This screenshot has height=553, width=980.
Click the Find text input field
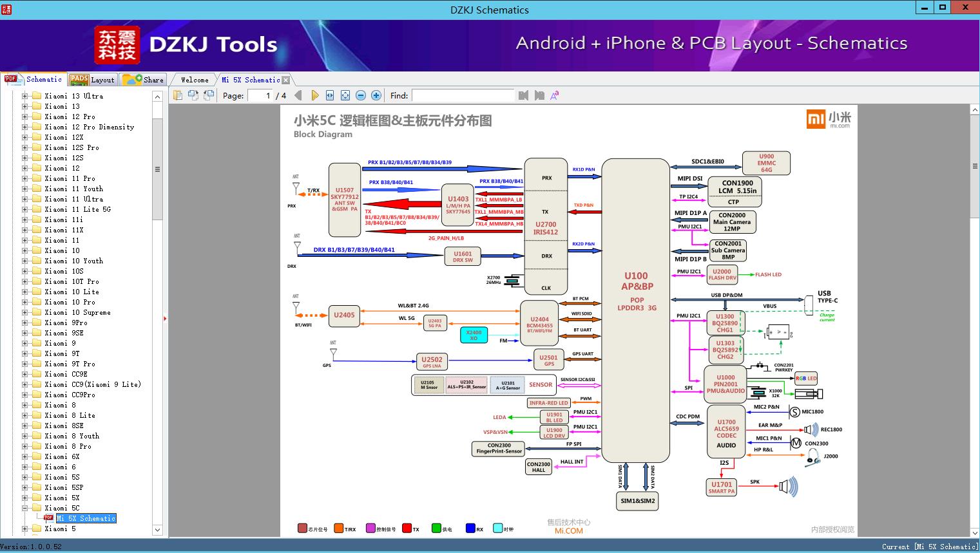(463, 95)
